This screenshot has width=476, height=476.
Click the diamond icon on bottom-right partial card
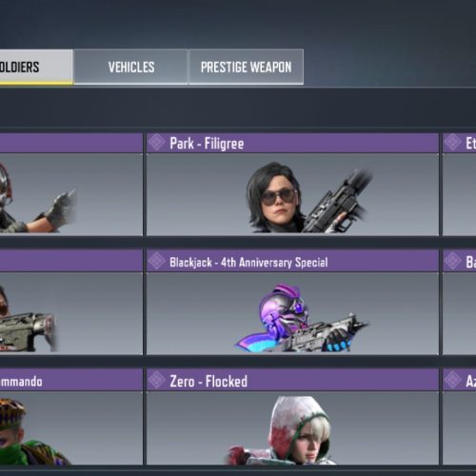click(452, 380)
